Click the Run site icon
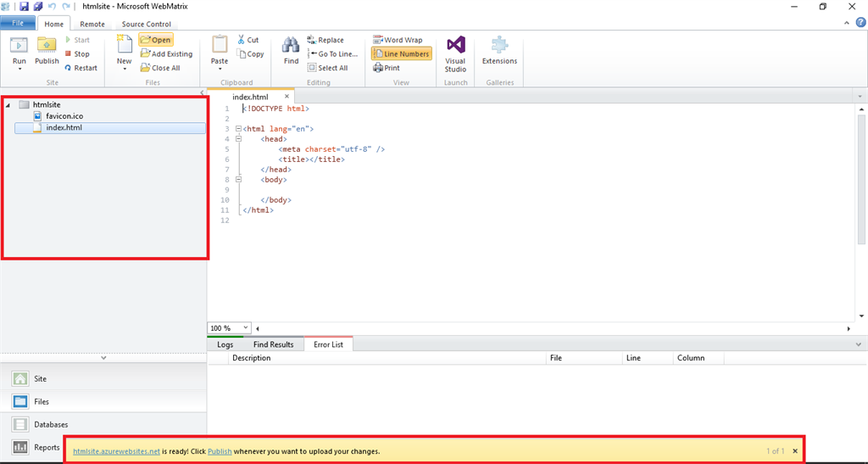Image resolution: width=868 pixels, height=464 pixels. point(19,47)
